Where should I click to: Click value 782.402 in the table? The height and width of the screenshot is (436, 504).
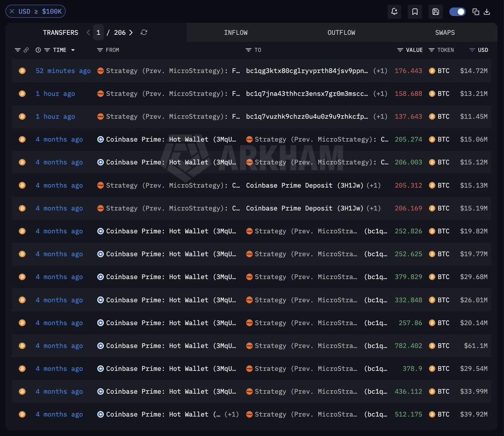point(408,345)
